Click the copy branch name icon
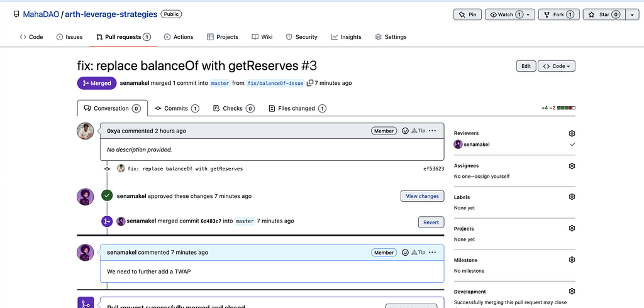Image resolution: width=644 pixels, height=308 pixels. (x=309, y=83)
